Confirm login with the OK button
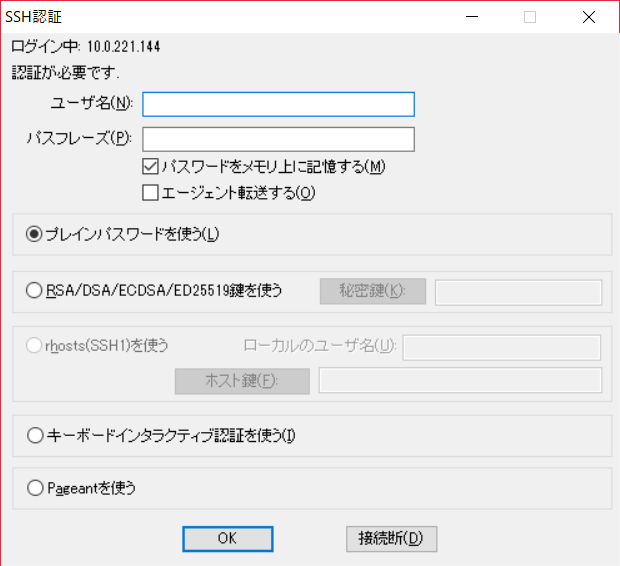Screen dimensions: 620x566 click(227, 538)
